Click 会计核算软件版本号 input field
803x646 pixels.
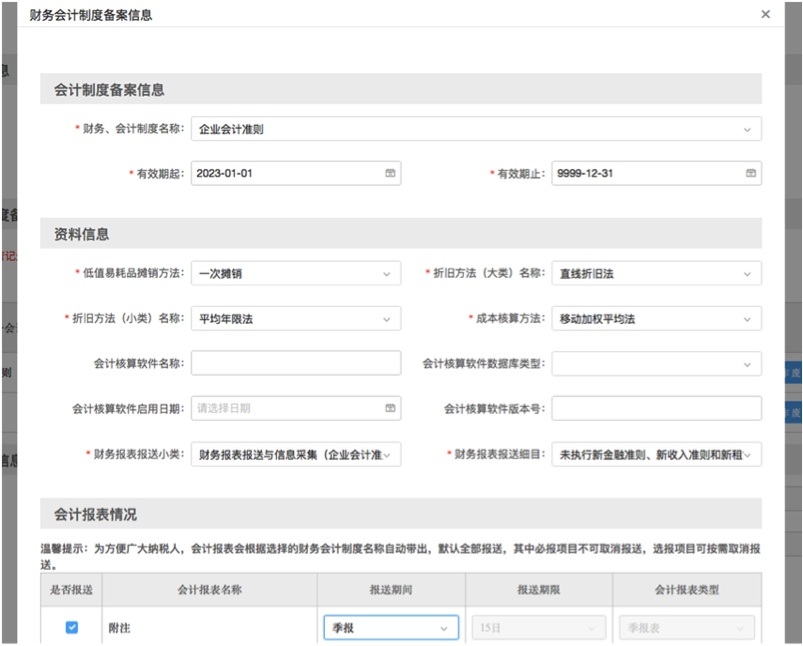[x=657, y=408]
